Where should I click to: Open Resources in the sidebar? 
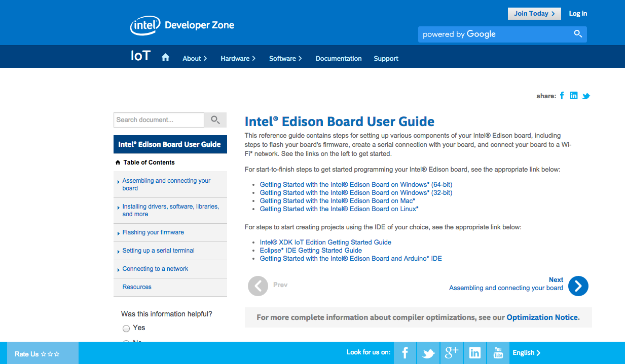coord(137,287)
